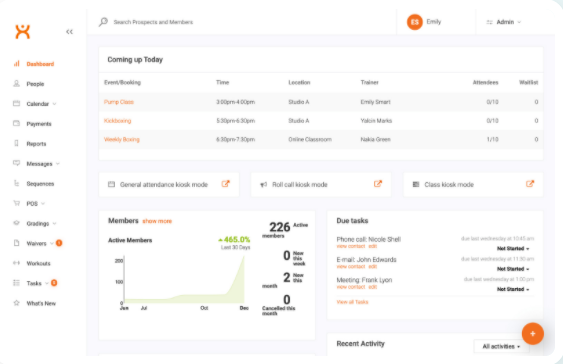Launch Roll call kiosk mode external link icon
Image resolution: width=563 pixels, height=364 pixels.
[x=378, y=184]
